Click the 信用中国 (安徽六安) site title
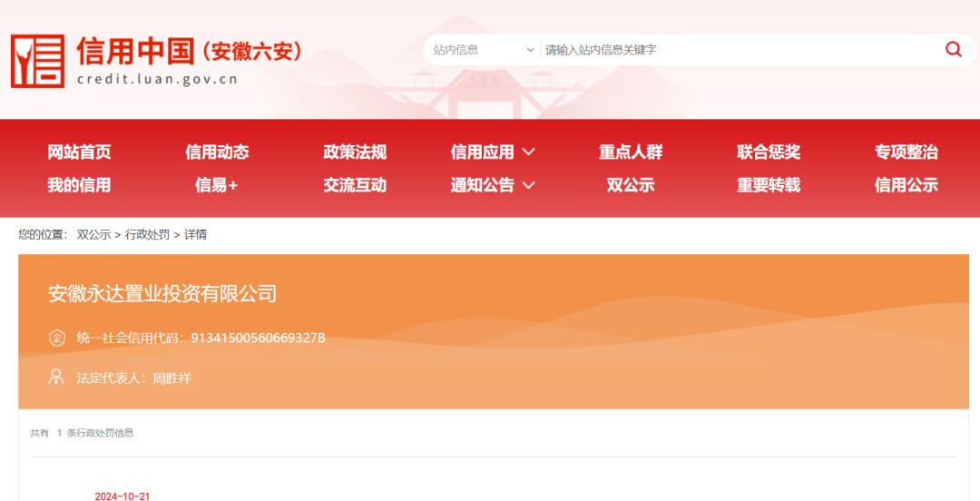This screenshot has height=501, width=980. (x=189, y=51)
